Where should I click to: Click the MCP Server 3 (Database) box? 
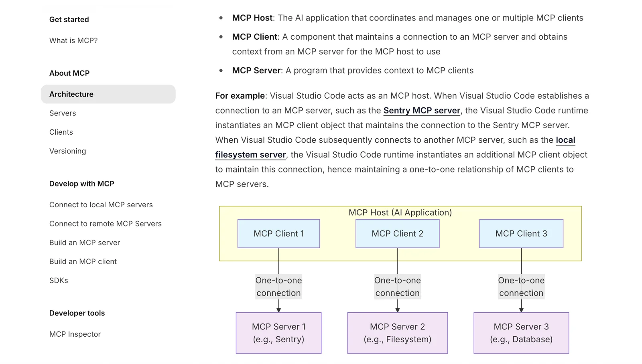click(521, 333)
